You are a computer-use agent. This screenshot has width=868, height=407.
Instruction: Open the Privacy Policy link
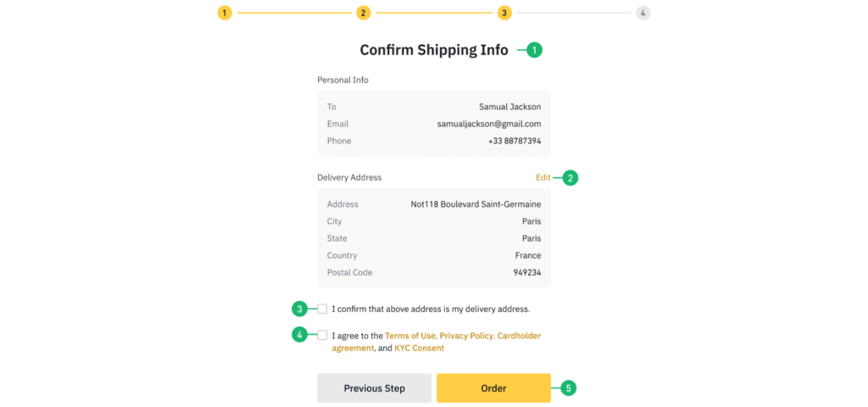pyautogui.click(x=466, y=336)
